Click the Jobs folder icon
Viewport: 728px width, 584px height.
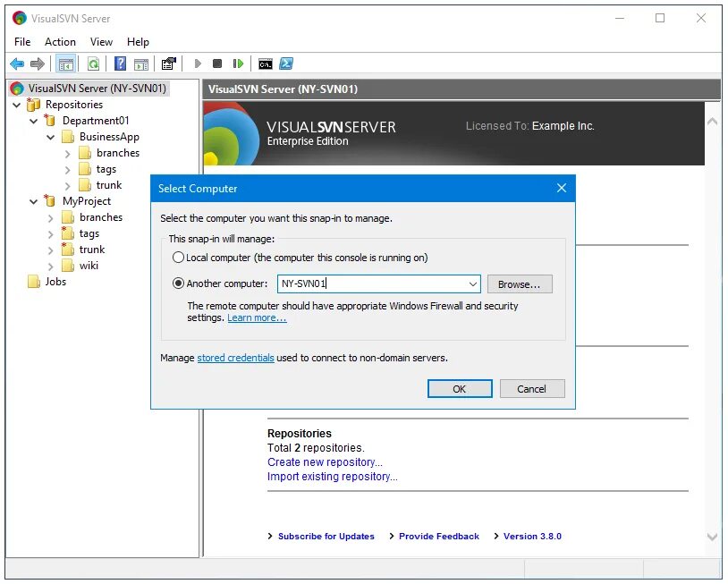click(34, 282)
